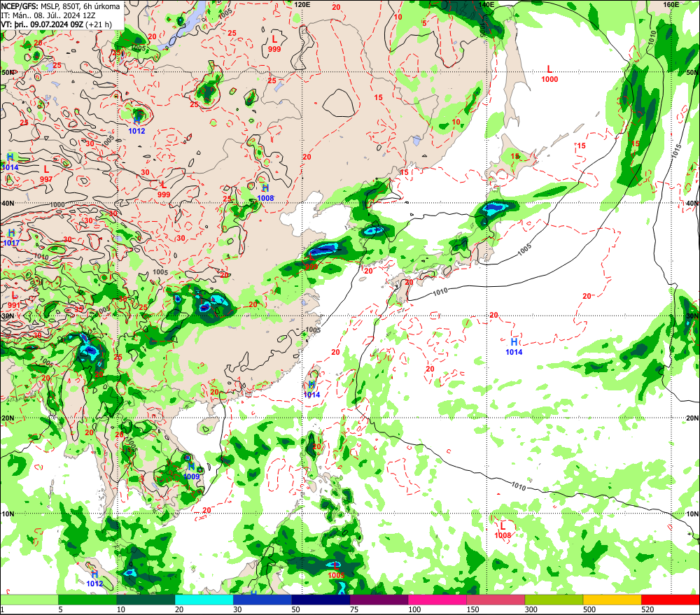Click the heavy rain cell over northern Honshu

coord(495,208)
